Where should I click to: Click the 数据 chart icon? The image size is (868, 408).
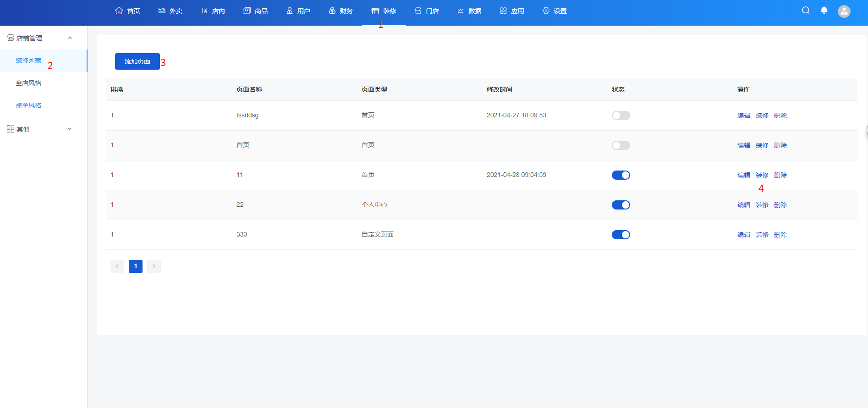pyautogui.click(x=461, y=11)
